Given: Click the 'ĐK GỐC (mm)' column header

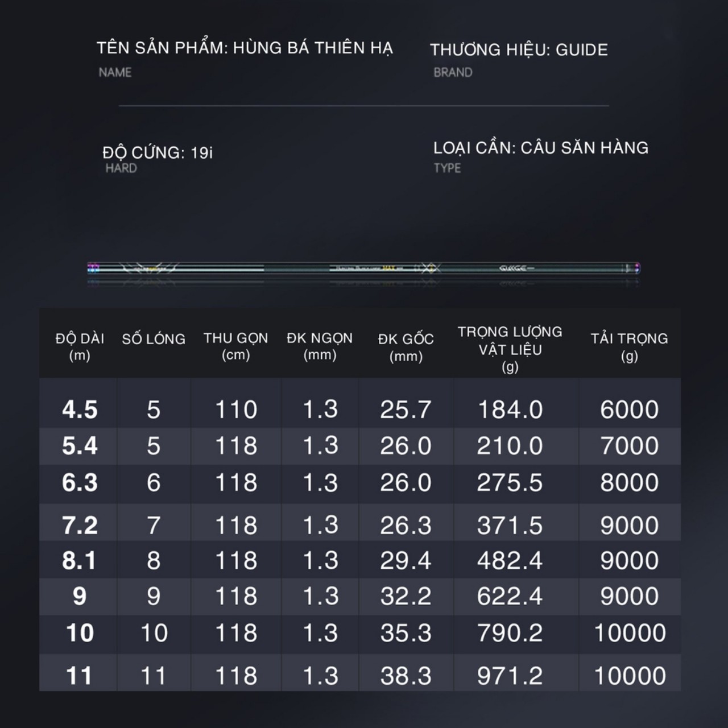Looking at the screenshot, I should (406, 347).
